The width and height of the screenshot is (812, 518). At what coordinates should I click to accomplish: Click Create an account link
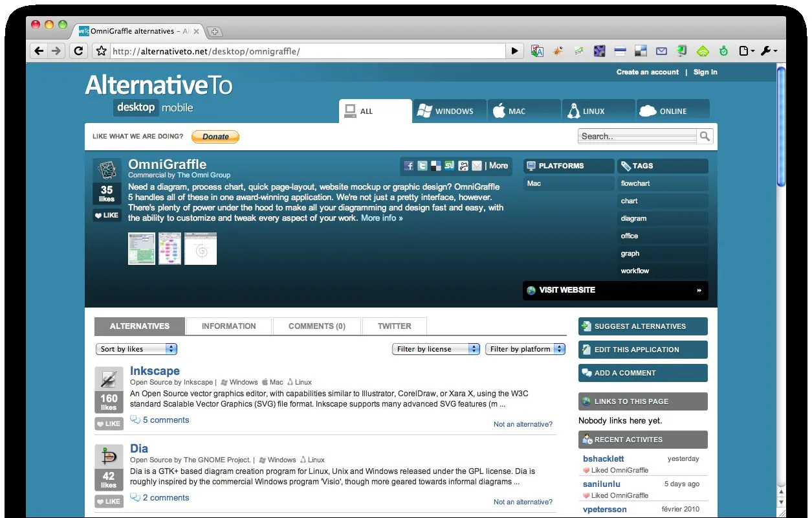[x=648, y=72]
